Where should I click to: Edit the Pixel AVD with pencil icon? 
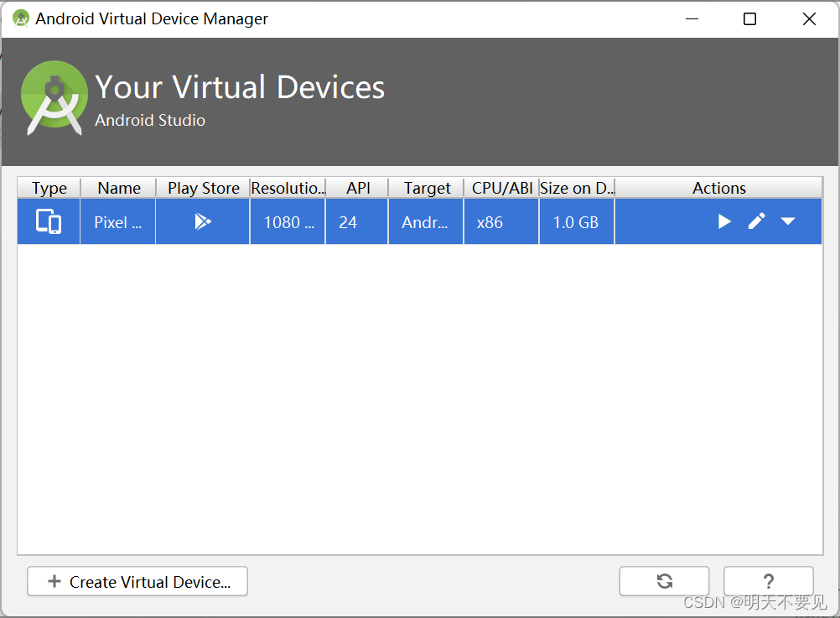(756, 221)
